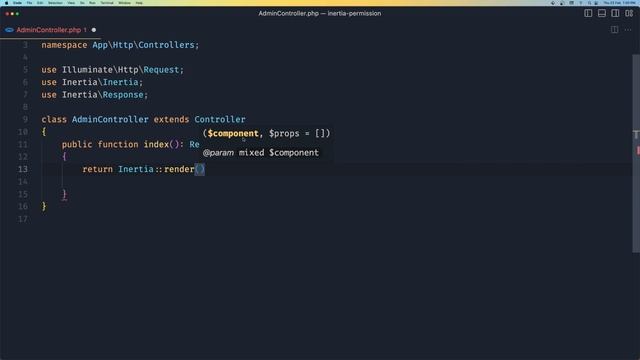640x360 pixels.
Task: Close the unsaved AdminController.php tab dot
Action: coord(94,30)
